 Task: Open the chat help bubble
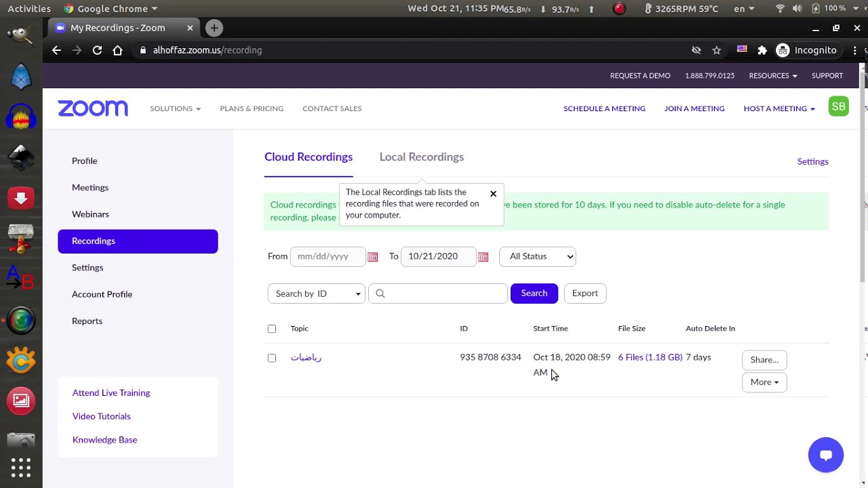825,455
